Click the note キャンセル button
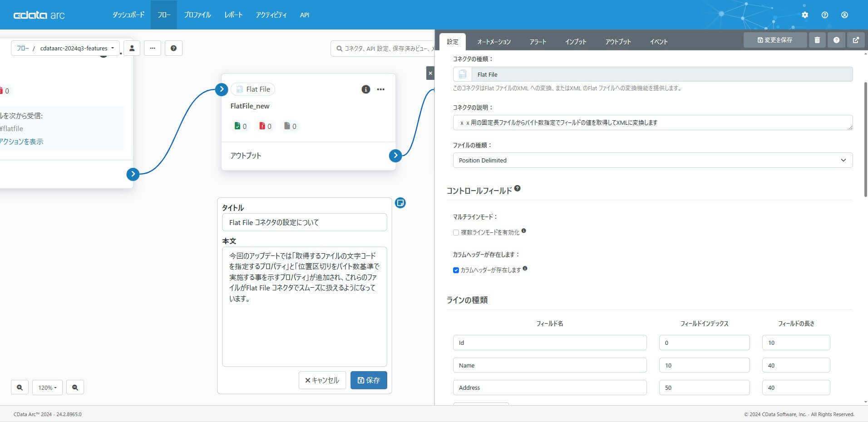 point(322,380)
